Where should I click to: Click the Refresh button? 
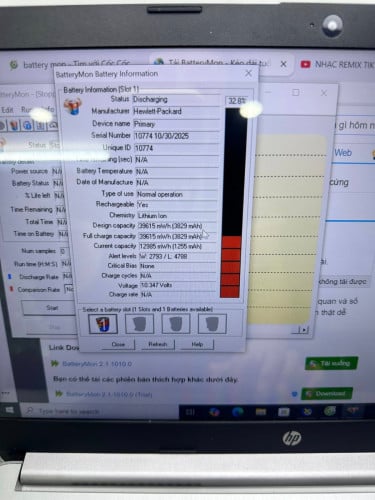point(158,344)
